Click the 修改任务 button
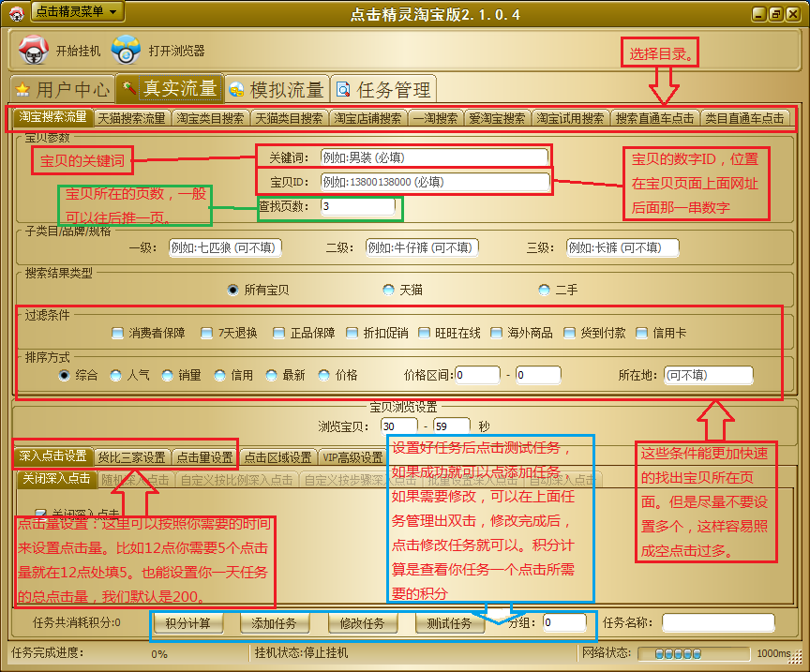This screenshot has width=810, height=672. 363,623
